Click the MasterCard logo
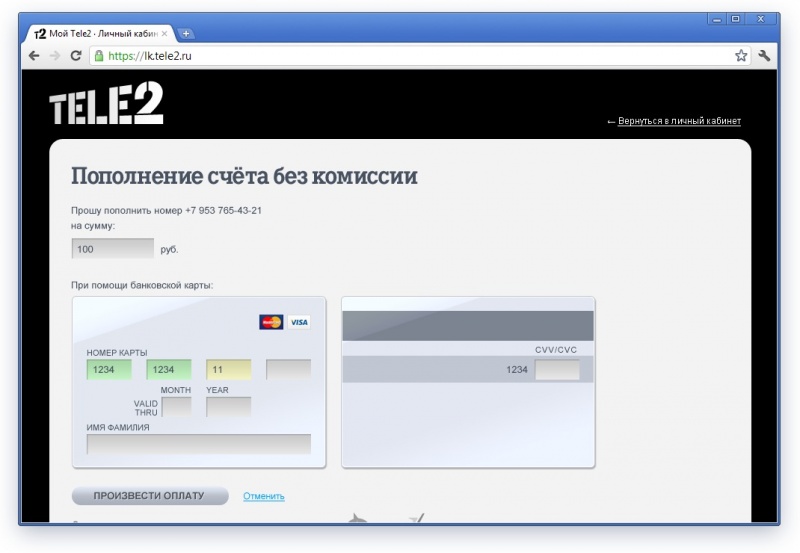The image size is (800, 553). point(271,322)
